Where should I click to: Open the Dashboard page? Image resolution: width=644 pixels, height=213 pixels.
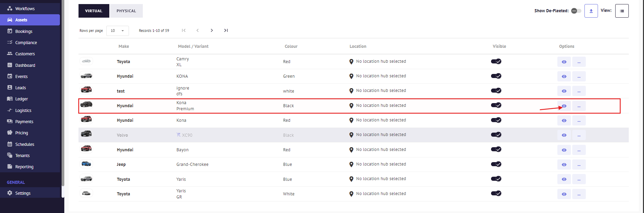[x=30, y=65]
